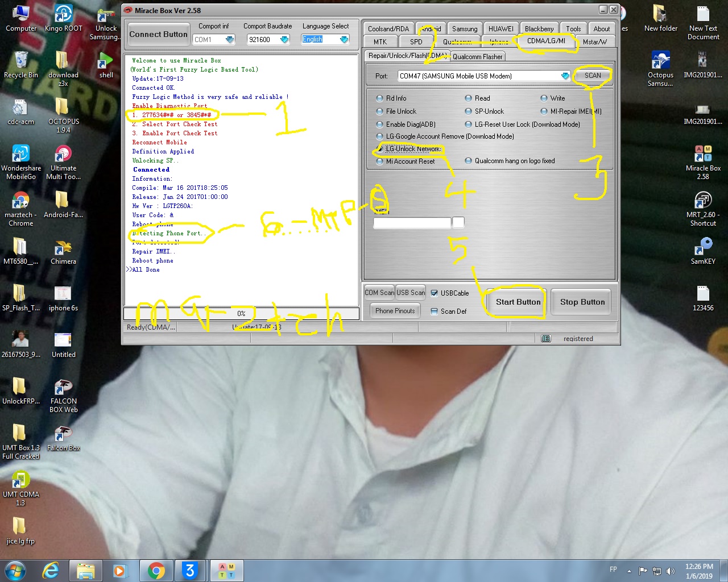728x582 pixels.
Task: Click the 0% progress bar
Action: point(241,313)
